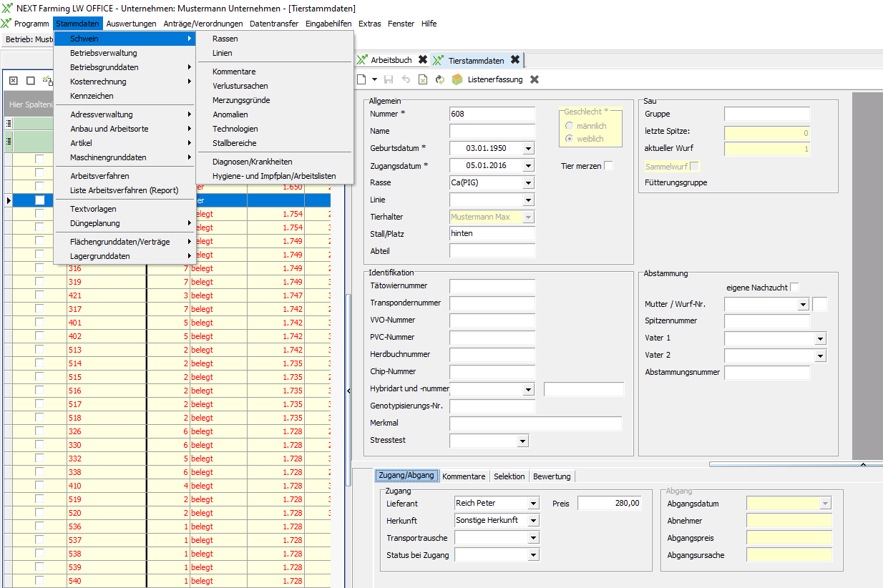
Task: Expand the Vater 1 combo box
Action: tap(819, 338)
